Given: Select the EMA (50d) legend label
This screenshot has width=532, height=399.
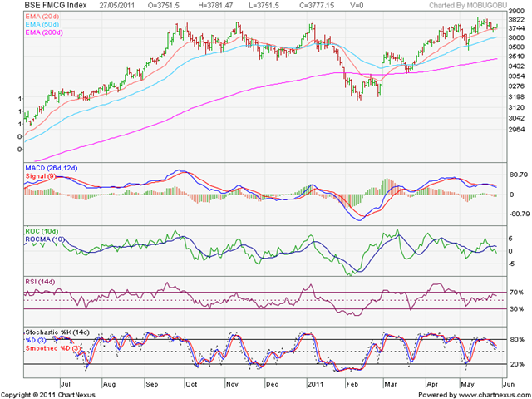Looking at the screenshot, I should (42, 24).
